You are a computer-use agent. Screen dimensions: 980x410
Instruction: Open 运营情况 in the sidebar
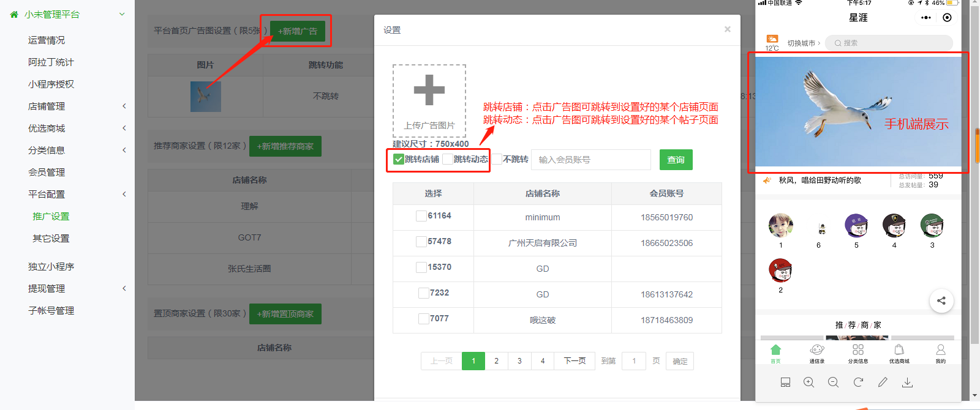tap(47, 40)
